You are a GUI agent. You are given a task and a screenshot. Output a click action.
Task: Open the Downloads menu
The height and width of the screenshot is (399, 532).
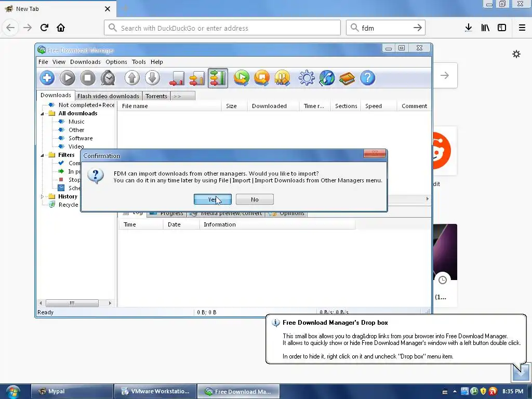[86, 62]
